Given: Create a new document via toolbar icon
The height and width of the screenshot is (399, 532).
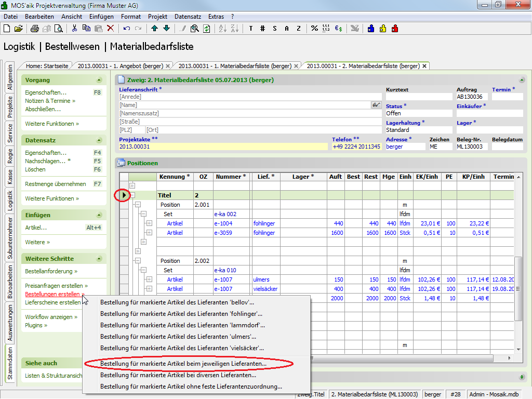Looking at the screenshot, I should pos(7,29).
